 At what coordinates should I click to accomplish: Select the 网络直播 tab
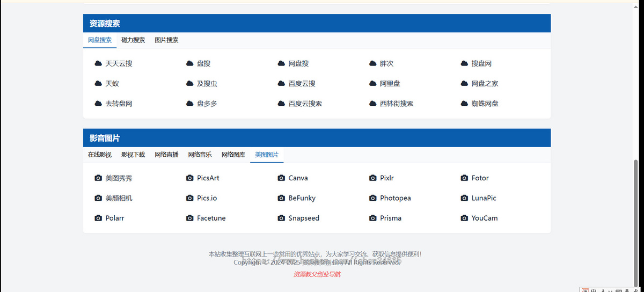[166, 155]
